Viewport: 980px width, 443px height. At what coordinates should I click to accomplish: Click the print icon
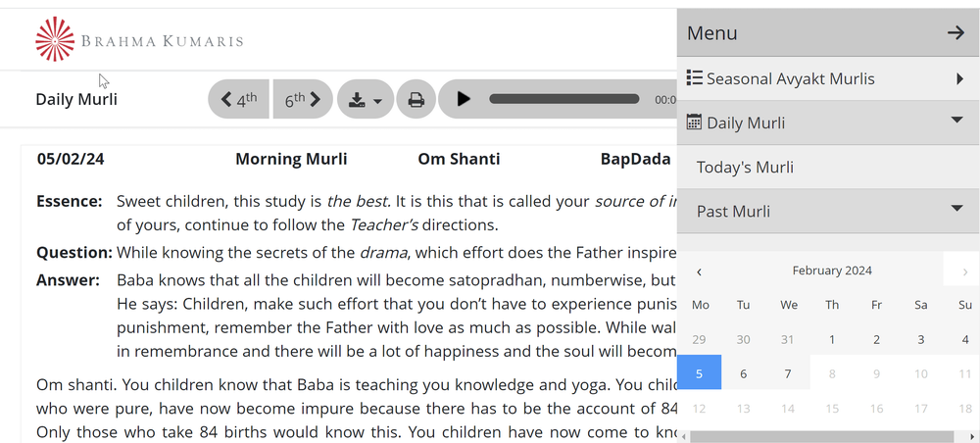[x=416, y=99]
